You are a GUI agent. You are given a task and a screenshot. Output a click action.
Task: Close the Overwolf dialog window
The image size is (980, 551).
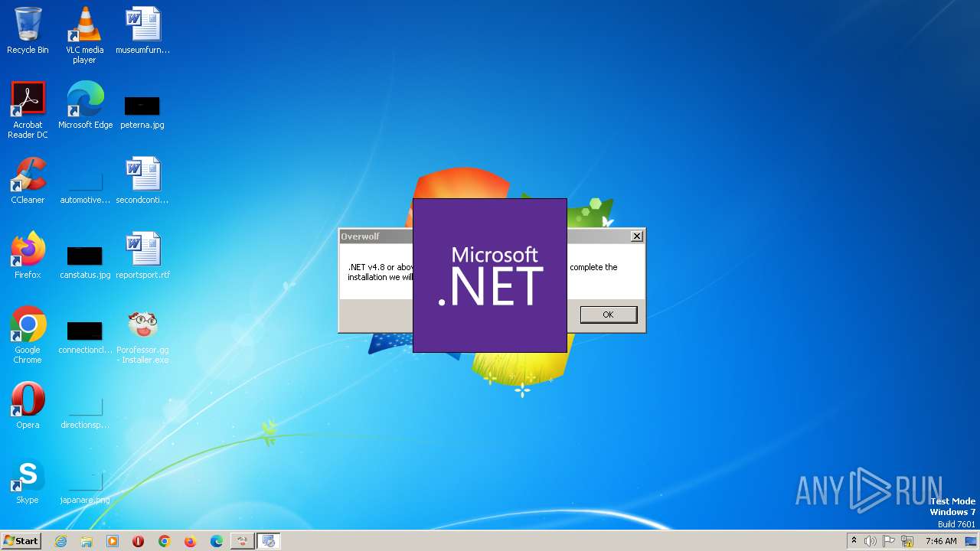(636, 236)
